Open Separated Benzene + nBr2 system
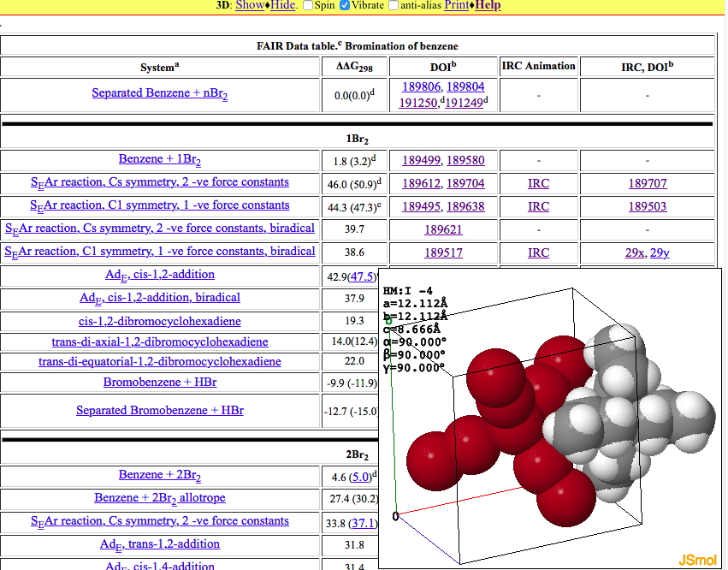Image resolution: width=728 pixels, height=570 pixels. (x=159, y=93)
